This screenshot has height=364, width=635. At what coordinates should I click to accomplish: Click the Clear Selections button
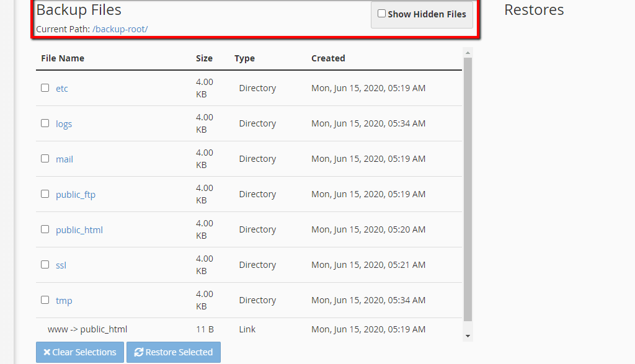coord(80,352)
